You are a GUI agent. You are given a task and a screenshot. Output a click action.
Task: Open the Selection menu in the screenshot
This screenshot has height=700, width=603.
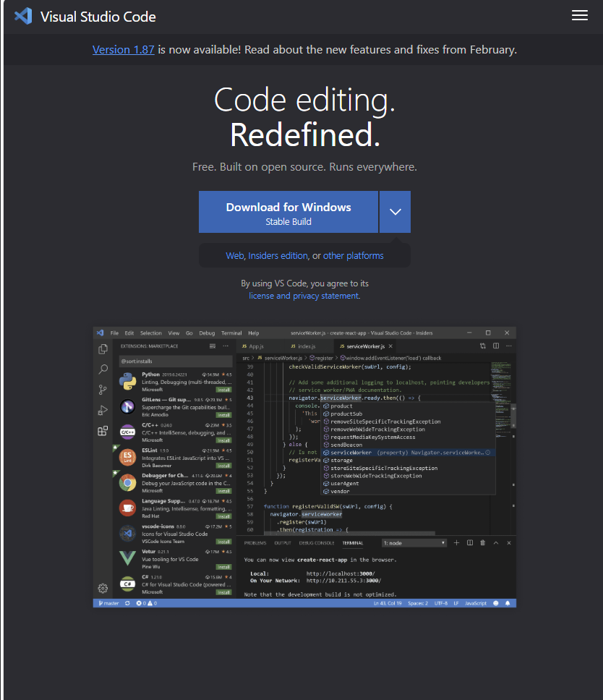coord(151,333)
